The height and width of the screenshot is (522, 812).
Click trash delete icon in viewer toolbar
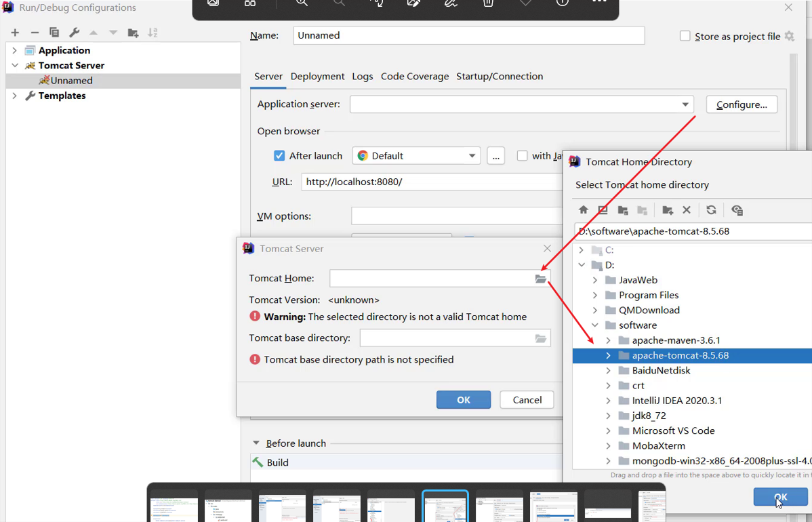(488, 3)
